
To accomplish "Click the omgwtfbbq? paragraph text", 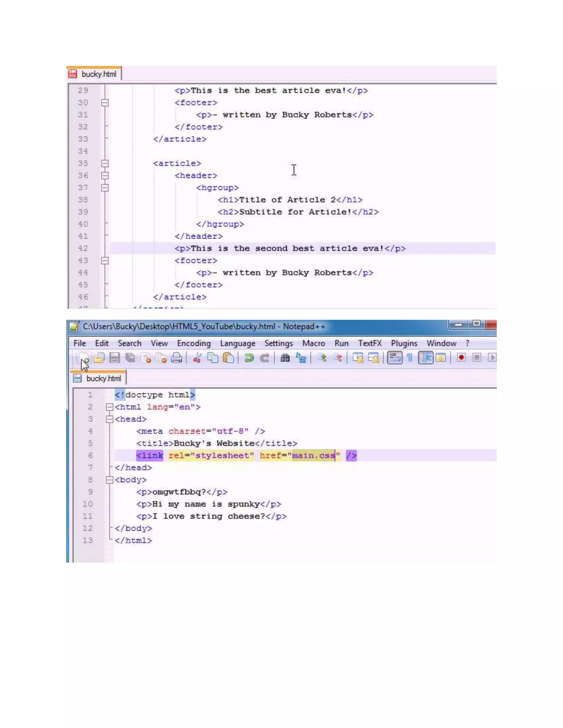I will click(179, 492).
